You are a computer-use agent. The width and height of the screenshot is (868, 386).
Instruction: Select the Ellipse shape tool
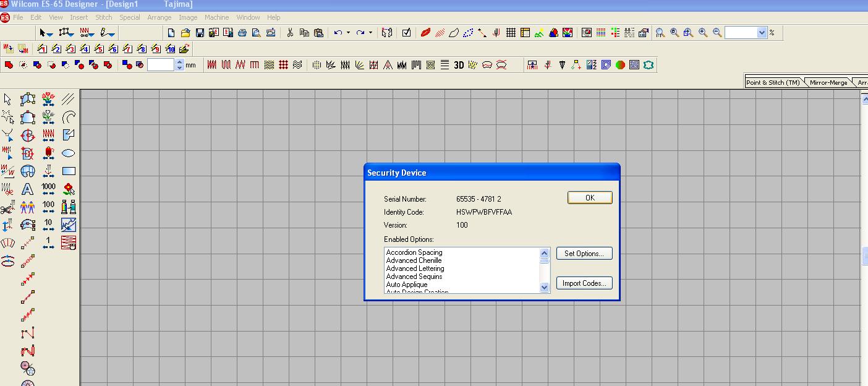click(x=69, y=153)
